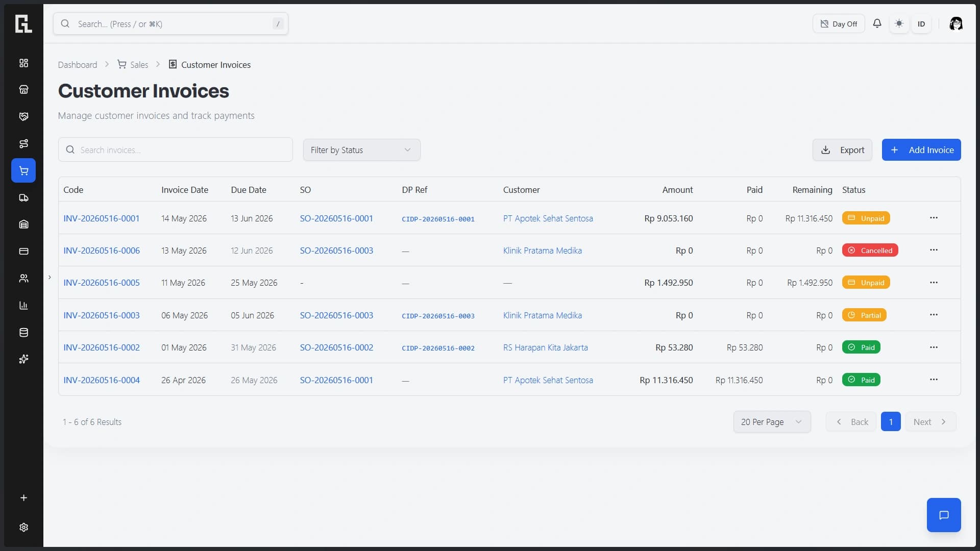Focus the global search field

pyautogui.click(x=170, y=23)
